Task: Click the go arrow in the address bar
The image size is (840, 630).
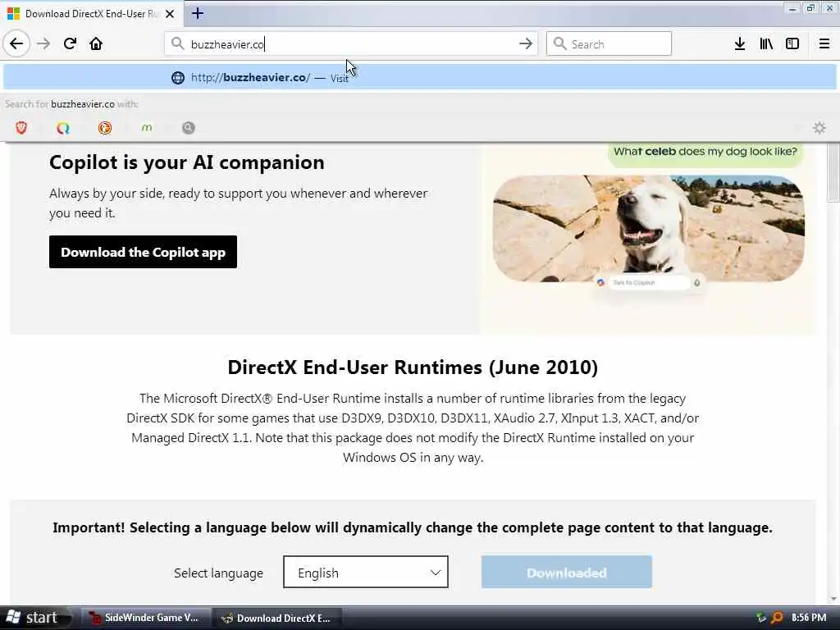Action: [x=526, y=44]
